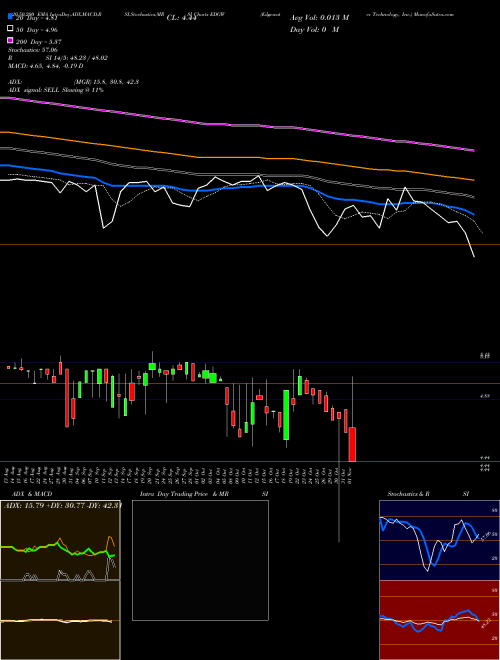Click the 'SI 14/5: 48.28 / 48.02' value
The width and height of the screenshot is (500, 660).
[x=77, y=58]
